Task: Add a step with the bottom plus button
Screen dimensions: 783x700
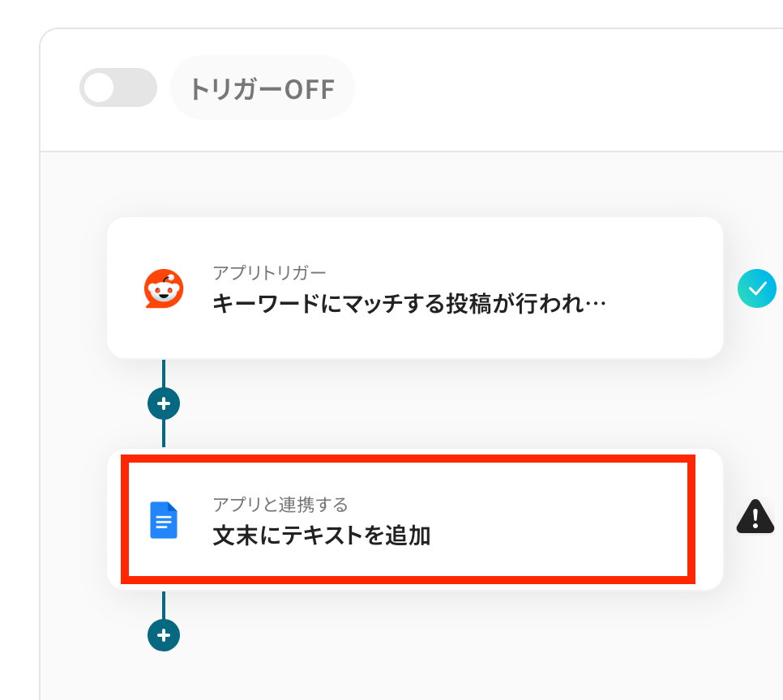Action: [164, 634]
